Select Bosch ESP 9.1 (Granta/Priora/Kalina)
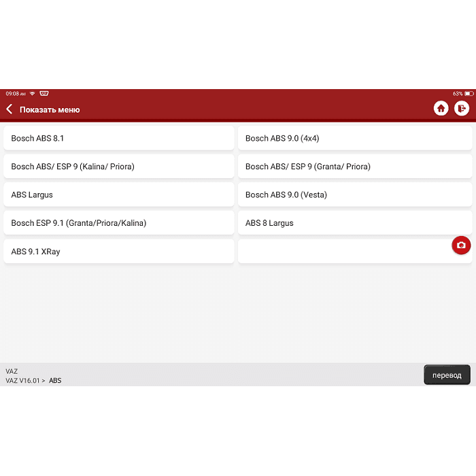Screen dimensions: 476x476 click(119, 223)
